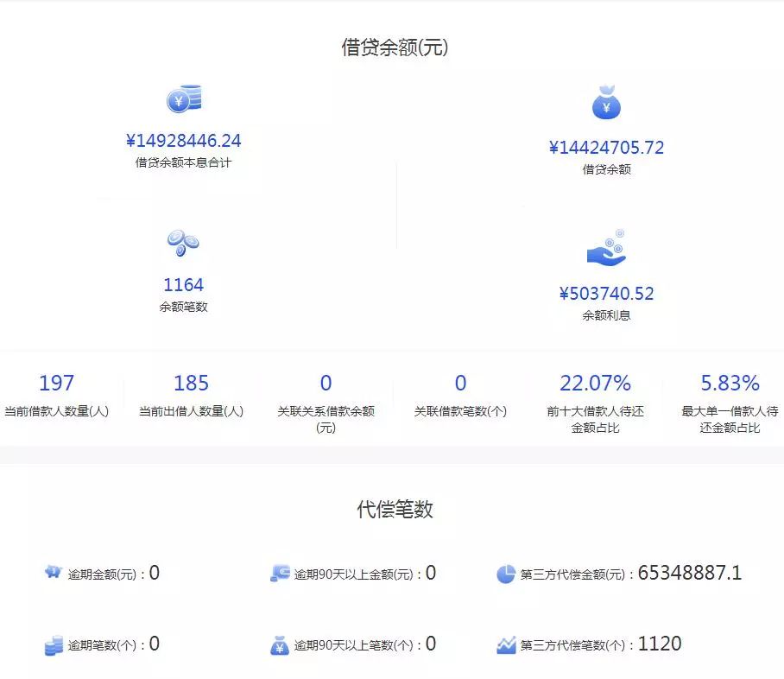The height and width of the screenshot is (679, 784).
Task: Select the borrower count 197
Action: point(56,384)
